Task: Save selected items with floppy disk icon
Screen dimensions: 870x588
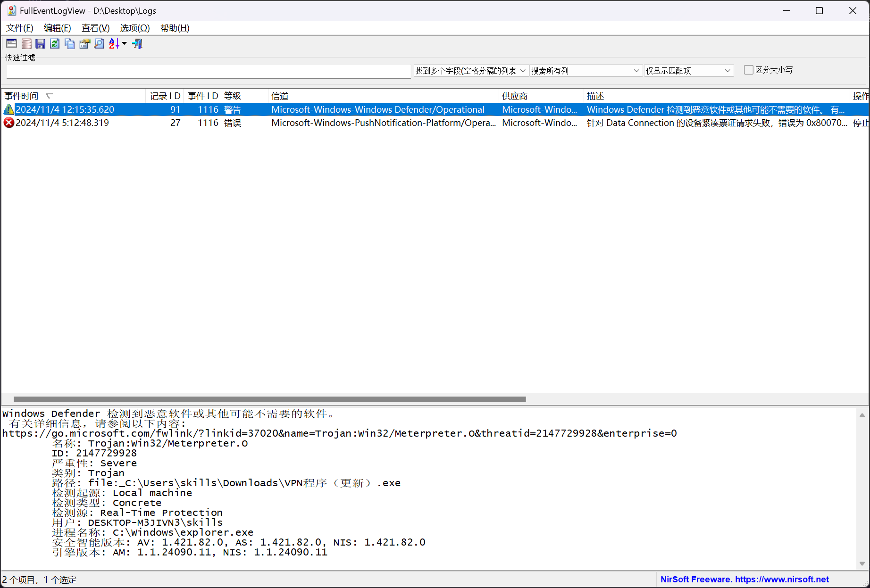Action: point(41,44)
